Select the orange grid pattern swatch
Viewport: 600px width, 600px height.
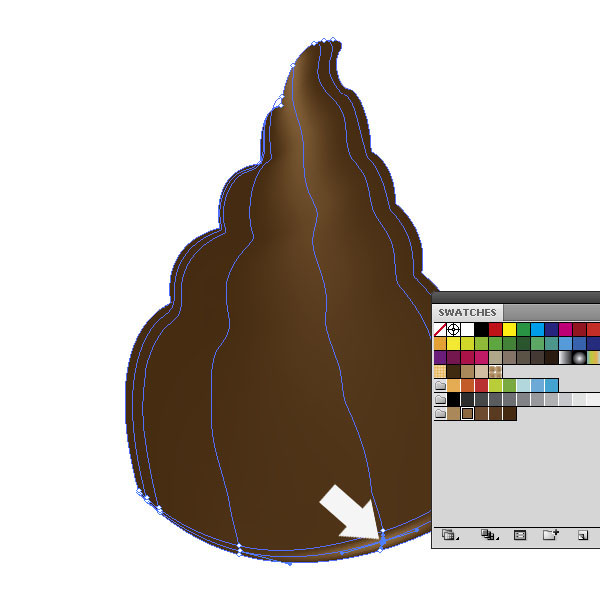(x=440, y=372)
